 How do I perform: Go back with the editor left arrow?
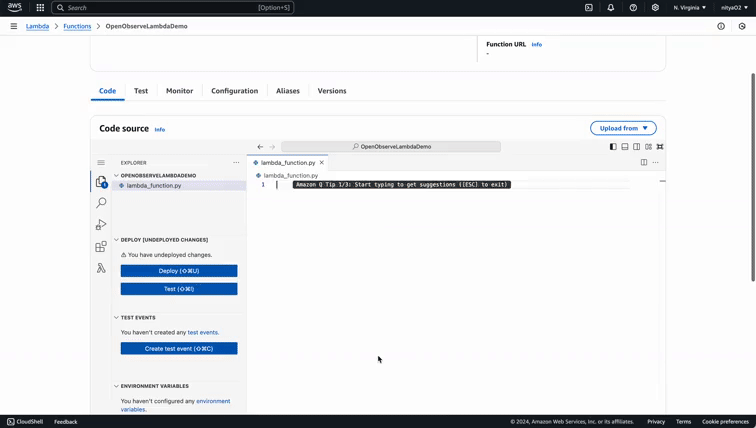(260, 147)
